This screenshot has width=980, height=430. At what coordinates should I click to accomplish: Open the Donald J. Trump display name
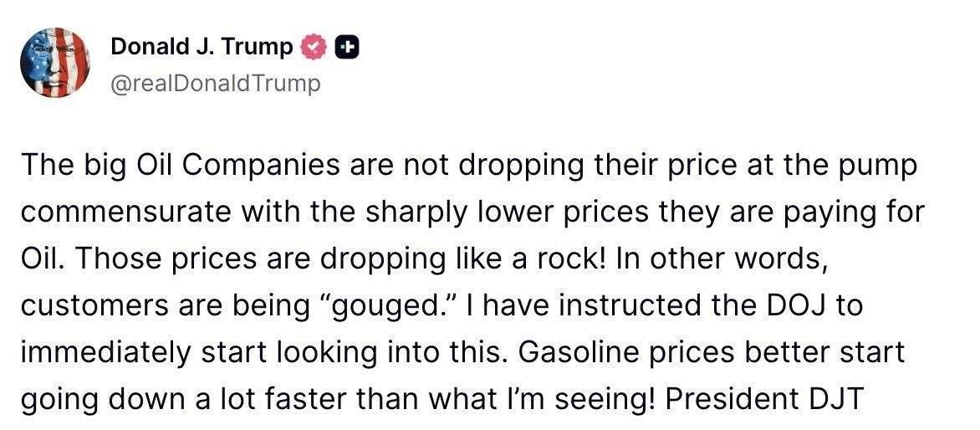(x=202, y=47)
